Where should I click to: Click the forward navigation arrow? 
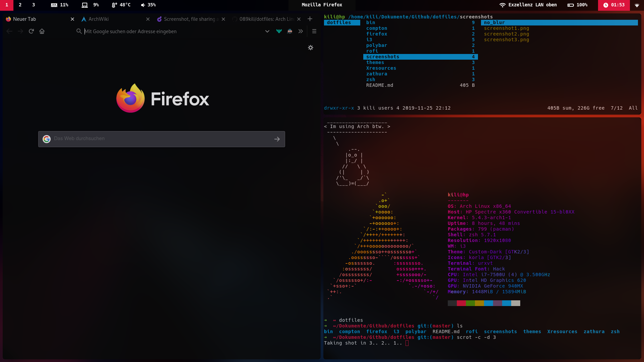tap(20, 31)
